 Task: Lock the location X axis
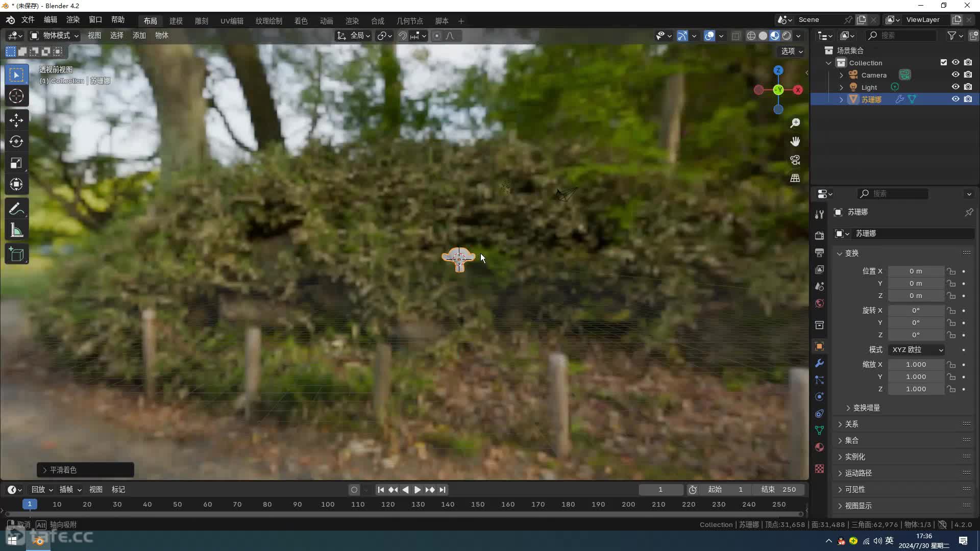[951, 271]
